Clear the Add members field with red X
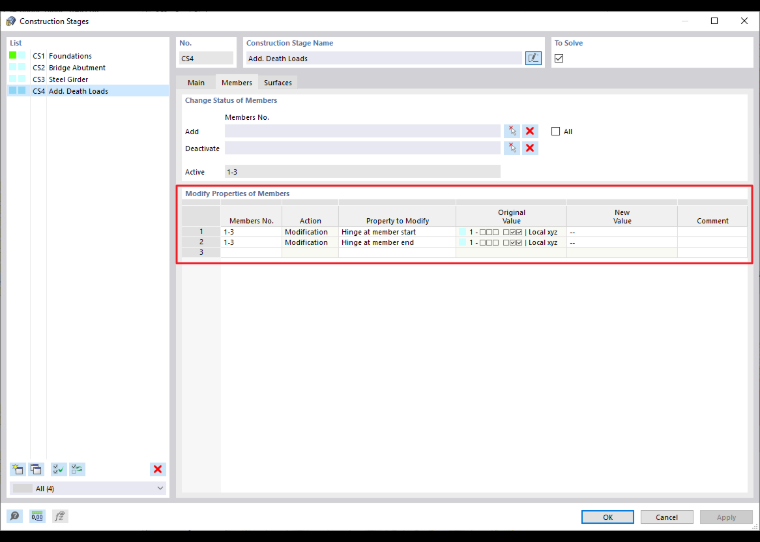760x542 pixels. click(530, 131)
